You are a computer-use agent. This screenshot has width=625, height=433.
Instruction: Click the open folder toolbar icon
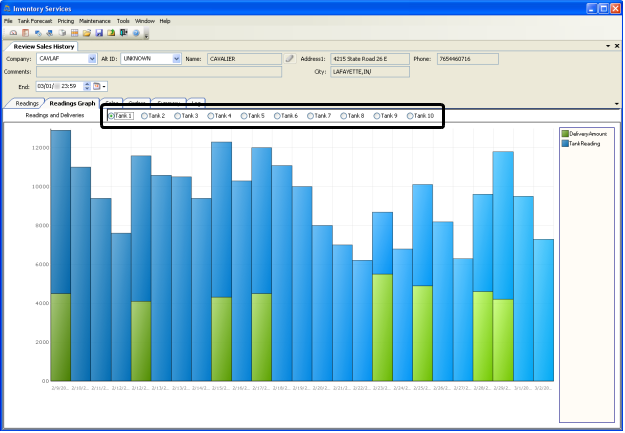coord(87,33)
